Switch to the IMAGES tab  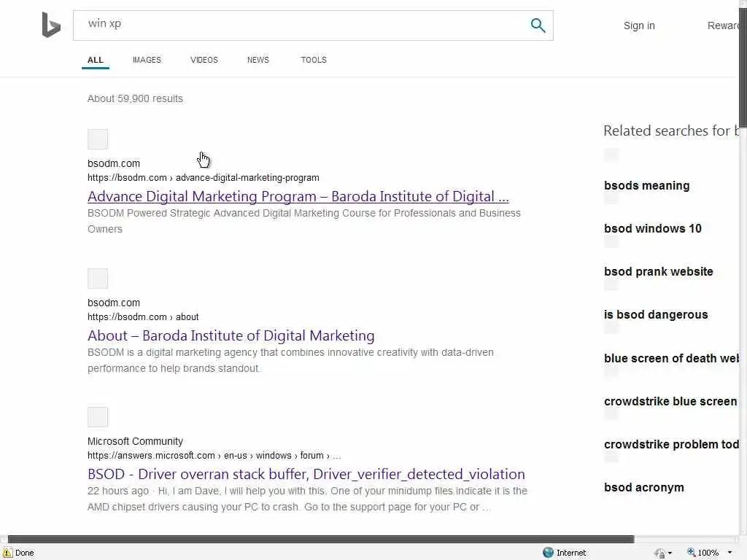pyautogui.click(x=147, y=60)
